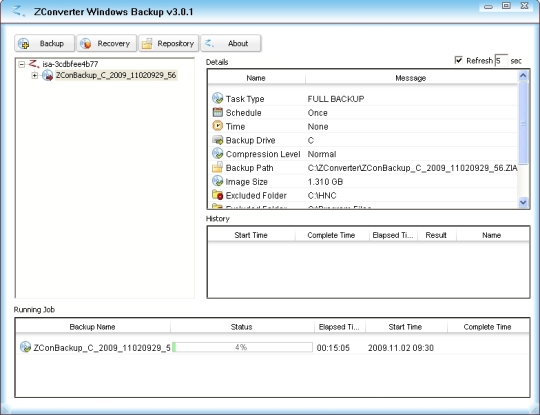Viewport: 540px width, 415px height.
Task: Minimize the ZConverter window
Action: pyautogui.click(x=488, y=6)
